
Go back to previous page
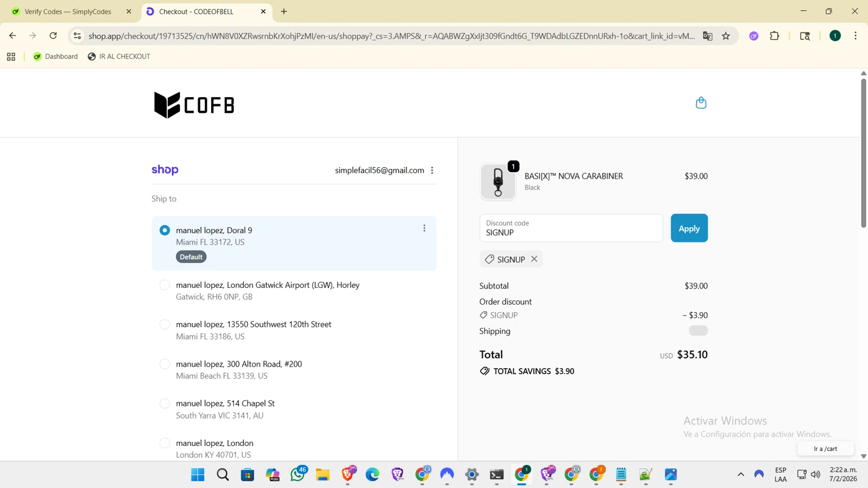tap(13, 36)
